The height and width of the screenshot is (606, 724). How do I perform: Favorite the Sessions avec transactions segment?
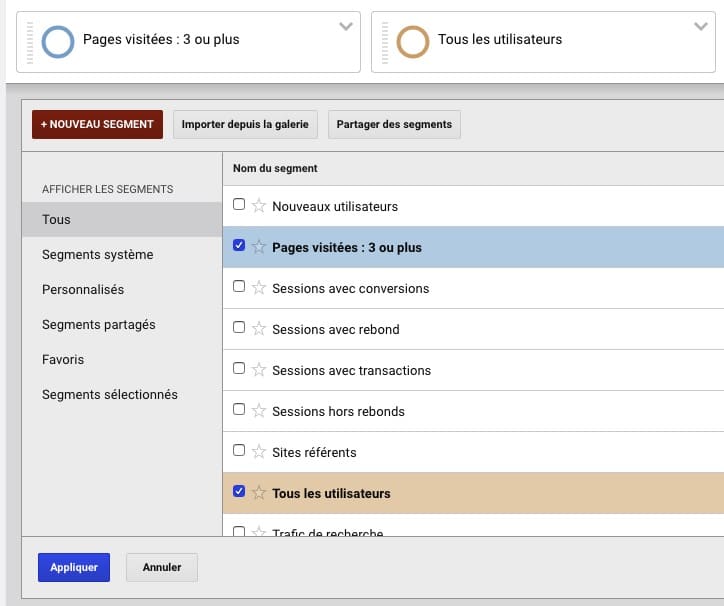(x=259, y=370)
